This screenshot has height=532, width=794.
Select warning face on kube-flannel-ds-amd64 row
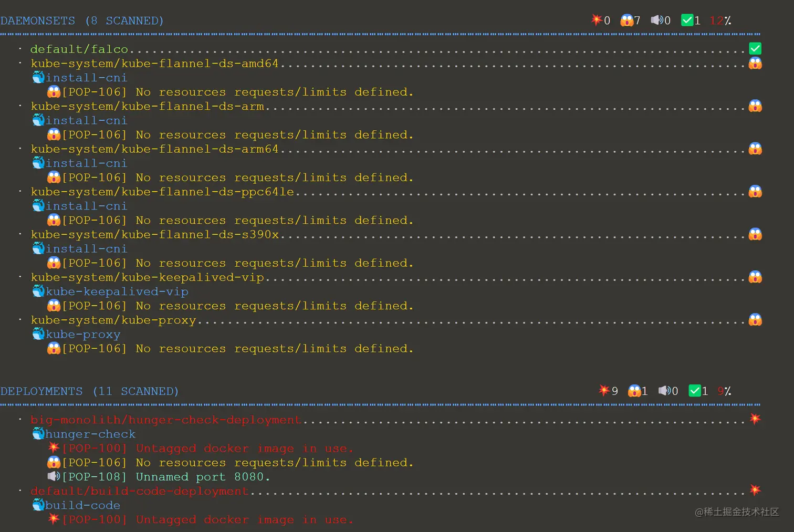click(755, 63)
